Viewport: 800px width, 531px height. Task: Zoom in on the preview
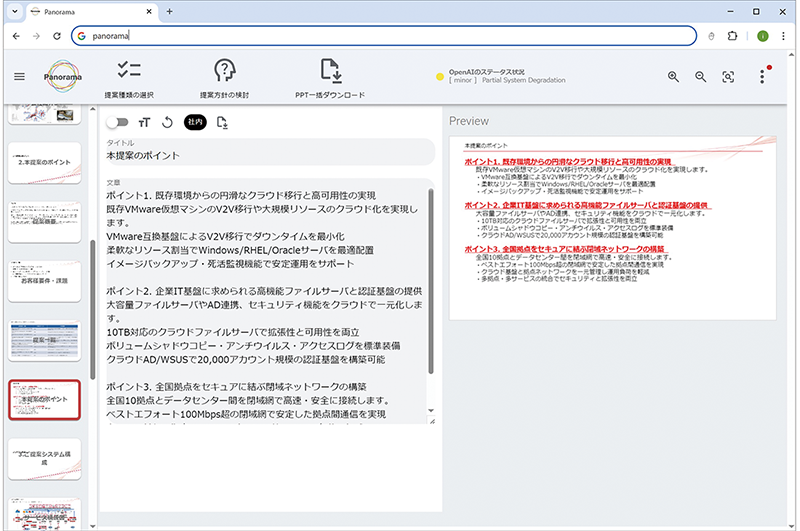pyautogui.click(x=673, y=77)
